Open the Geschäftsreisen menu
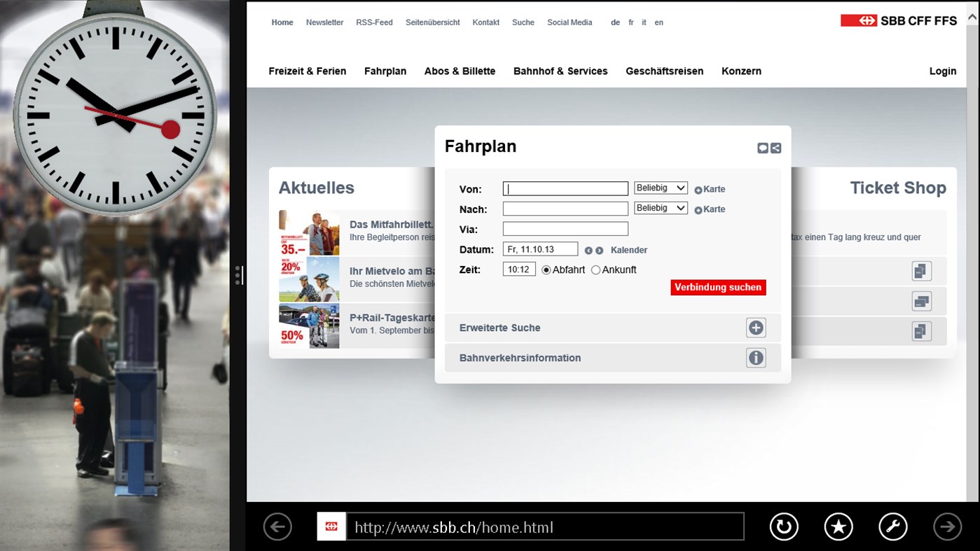The image size is (980, 551). click(x=665, y=71)
